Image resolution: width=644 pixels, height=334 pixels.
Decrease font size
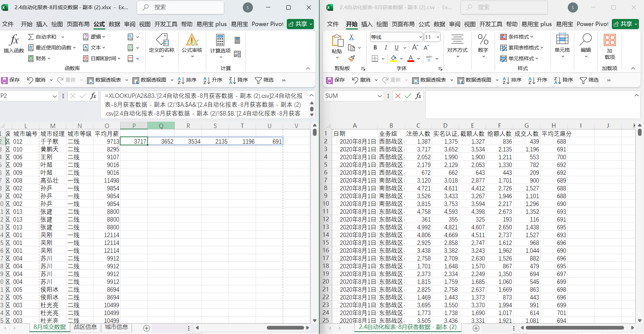point(427,48)
